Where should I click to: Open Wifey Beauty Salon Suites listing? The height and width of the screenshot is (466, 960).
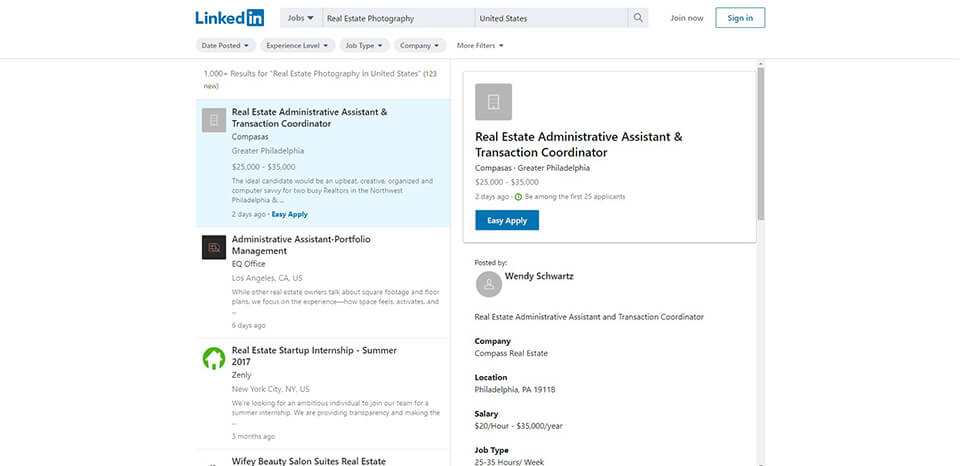point(309,461)
